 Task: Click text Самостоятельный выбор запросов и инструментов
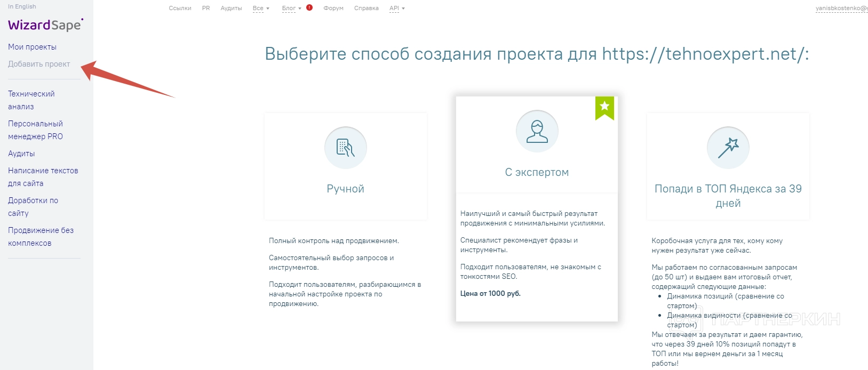click(x=331, y=263)
